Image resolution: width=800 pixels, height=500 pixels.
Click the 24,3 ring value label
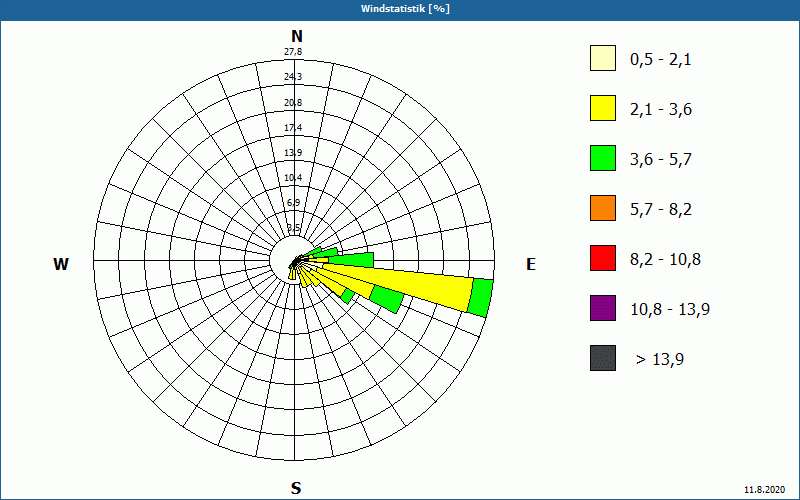coord(293,77)
